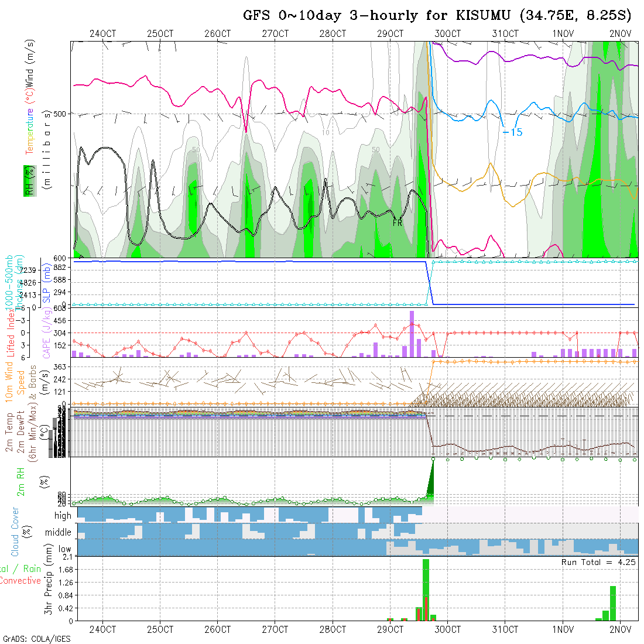This screenshot has height=644, width=644.
Task: Select the 1NOV date label on bottom axis
Action: coord(563,629)
